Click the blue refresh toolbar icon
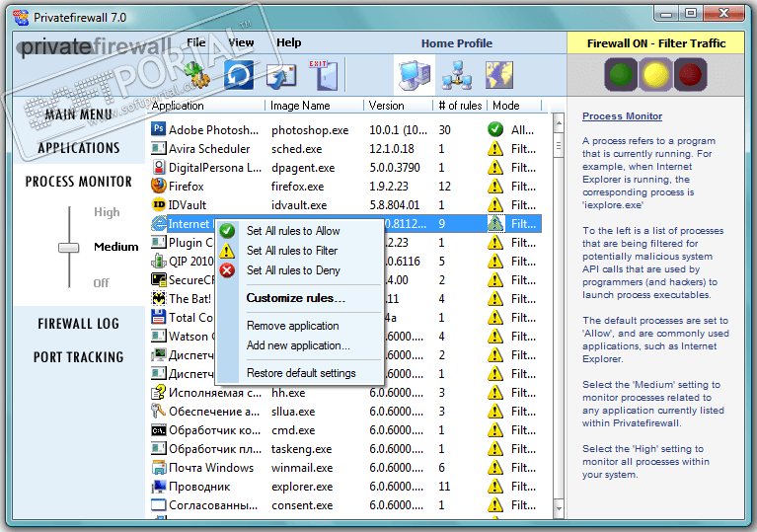 tap(239, 75)
